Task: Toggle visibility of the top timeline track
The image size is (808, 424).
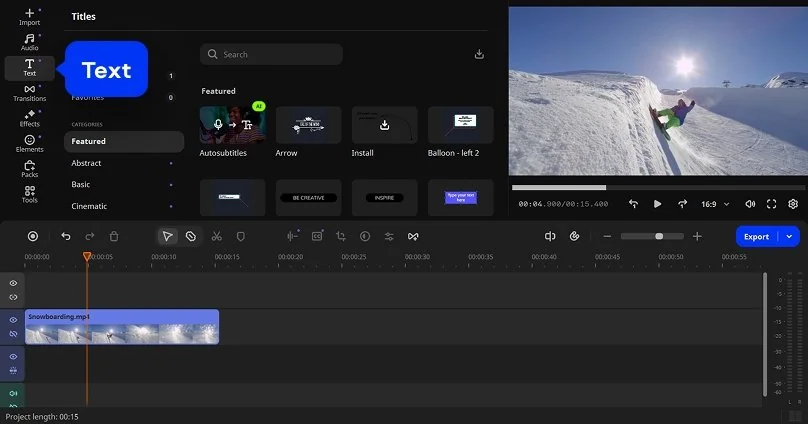Action: tap(13, 284)
